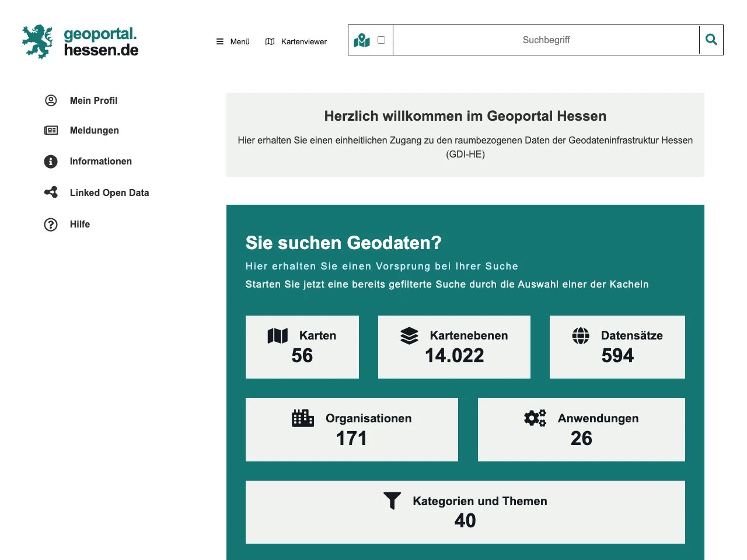747x560 pixels.
Task: Click the welcome paragraph mentioning GDI-HE
Action: click(x=465, y=147)
